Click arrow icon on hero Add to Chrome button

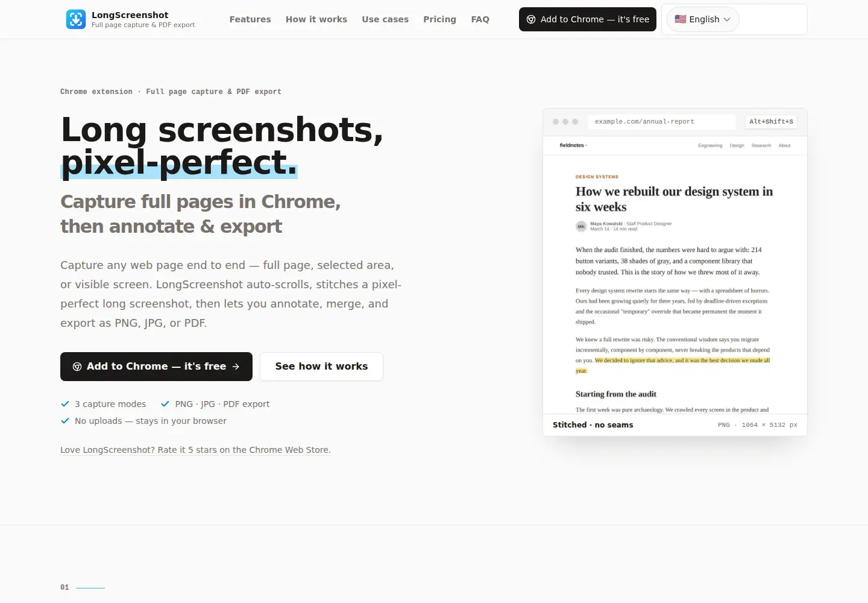pos(236,367)
